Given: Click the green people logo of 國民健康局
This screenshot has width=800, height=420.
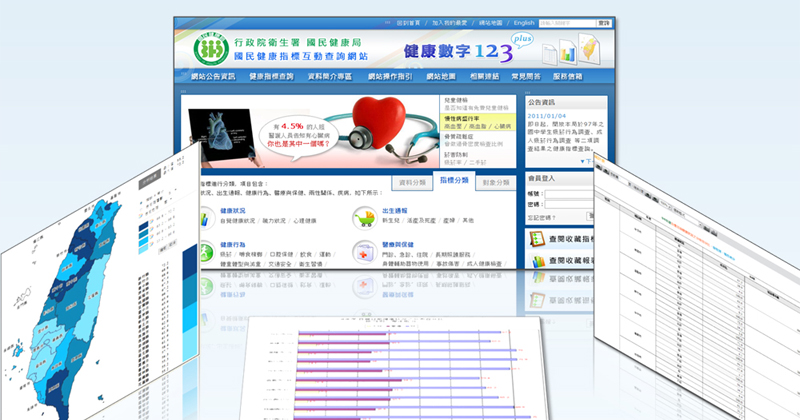Looking at the screenshot, I should (211, 49).
